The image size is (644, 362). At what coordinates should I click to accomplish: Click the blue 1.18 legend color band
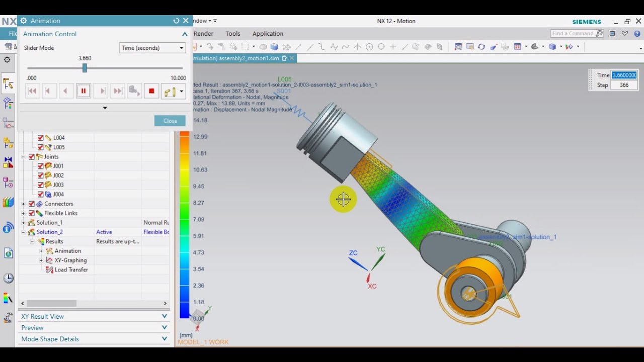pyautogui.click(x=185, y=303)
